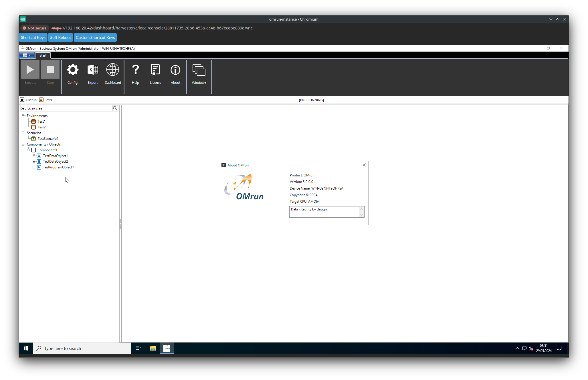Click the About info icon
This screenshot has width=588, height=380.
click(x=175, y=70)
